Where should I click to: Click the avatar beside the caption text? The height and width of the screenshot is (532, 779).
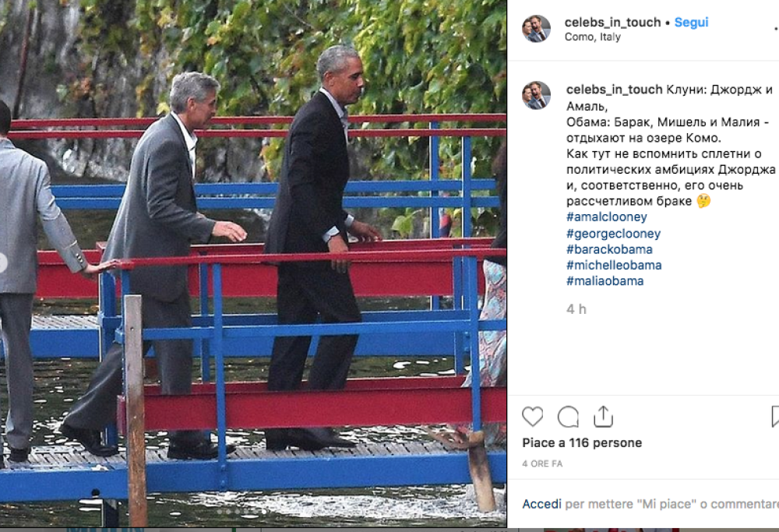click(536, 95)
